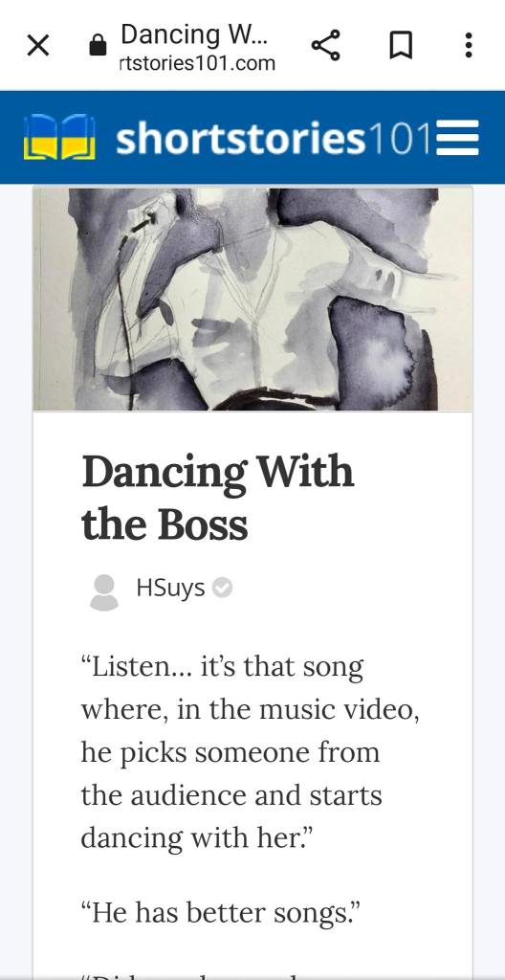Screen dimensions: 505x980
Task: Share this page via share icon
Action: [325, 45]
